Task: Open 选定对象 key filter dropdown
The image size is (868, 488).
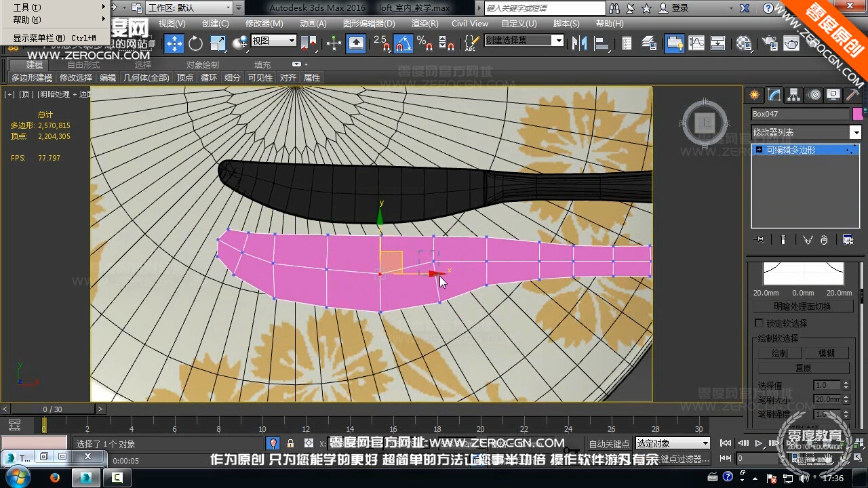Action: 673,443
